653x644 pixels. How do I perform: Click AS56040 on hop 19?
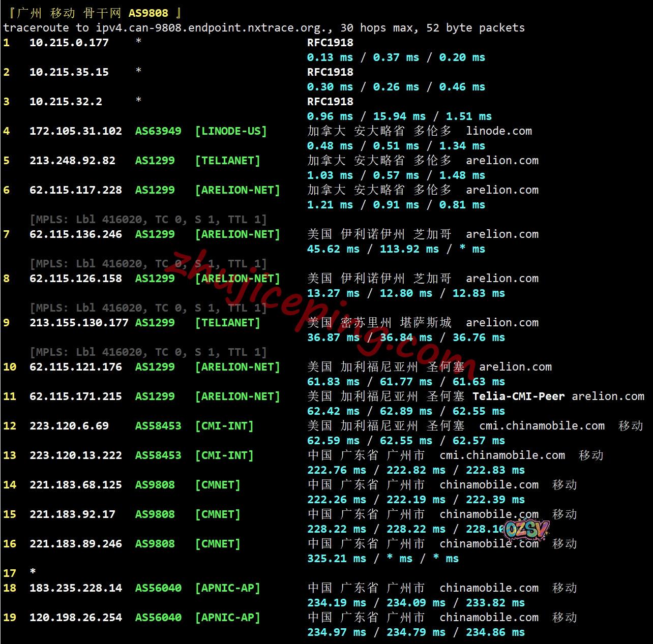[x=158, y=618]
